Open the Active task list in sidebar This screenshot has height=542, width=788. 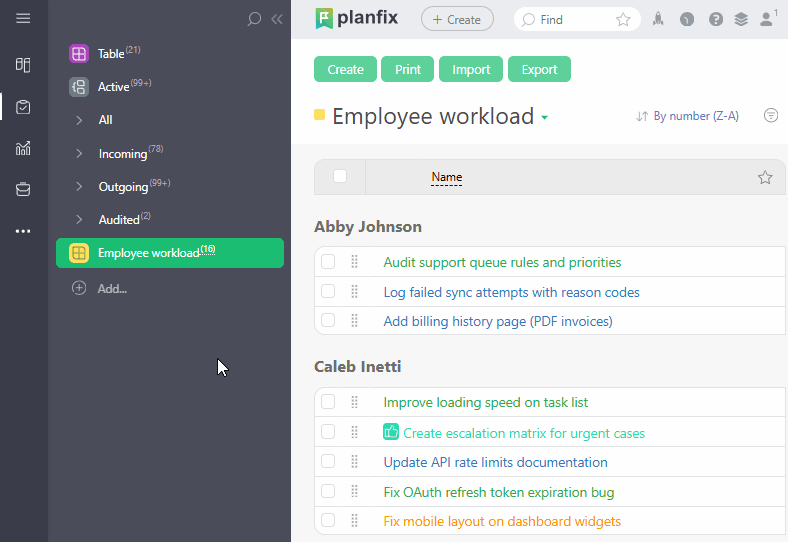click(x=113, y=87)
